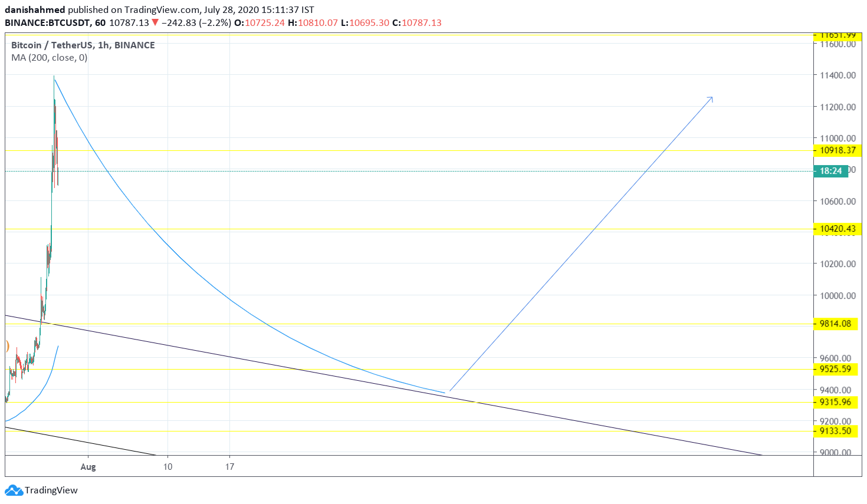Click the 10420.43 yellow price label
The width and height of the screenshot is (867, 504).
[838, 229]
